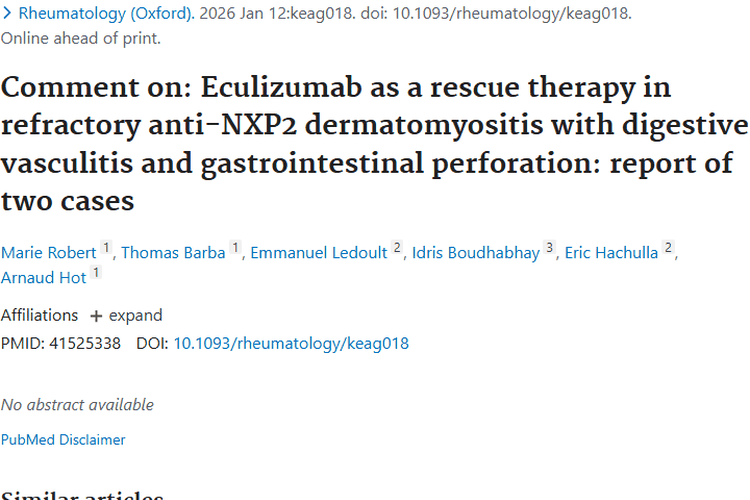Click affiliation superscript 2 after Eric Hachulla
Viewport: 750px width, 500px height.
(x=669, y=249)
